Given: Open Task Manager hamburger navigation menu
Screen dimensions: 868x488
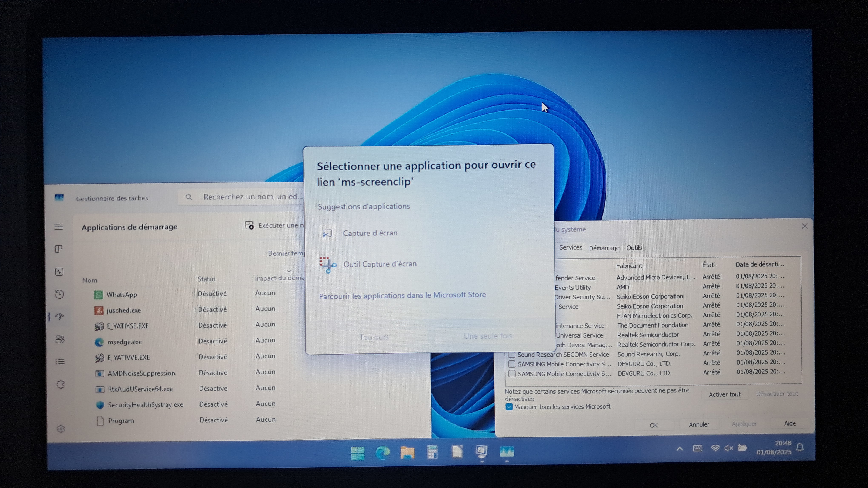Looking at the screenshot, I should [x=59, y=227].
